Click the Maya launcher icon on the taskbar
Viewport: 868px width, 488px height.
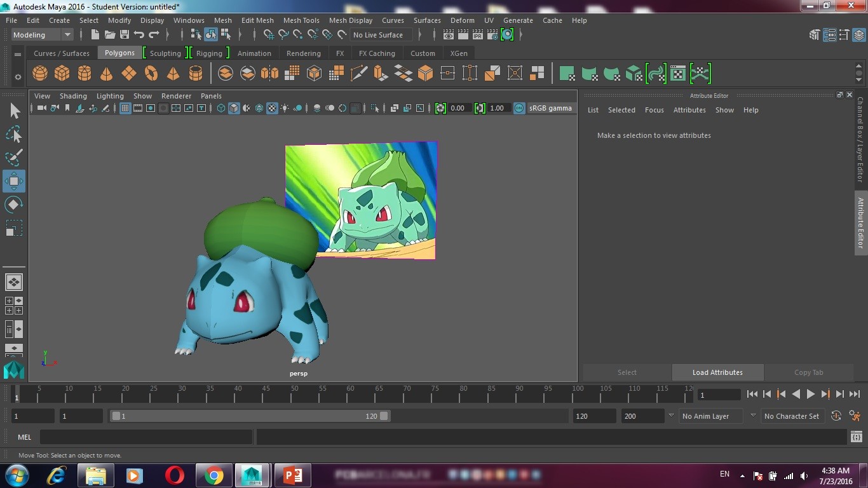(252, 475)
